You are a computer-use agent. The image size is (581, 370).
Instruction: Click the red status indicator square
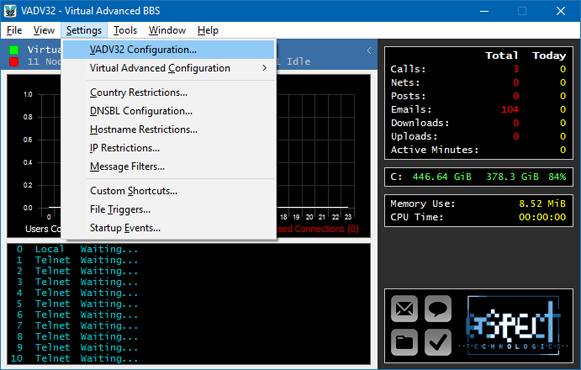pyautogui.click(x=14, y=61)
